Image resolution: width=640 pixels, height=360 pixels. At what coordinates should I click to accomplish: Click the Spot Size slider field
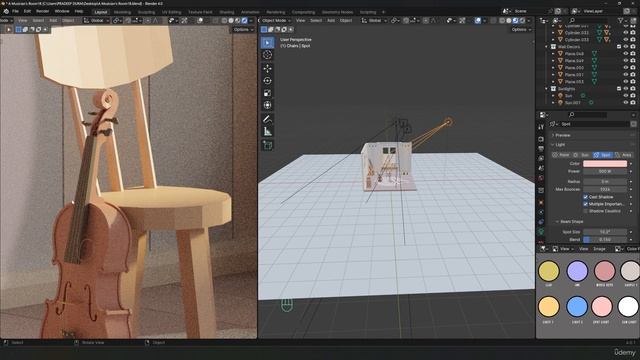pos(605,232)
